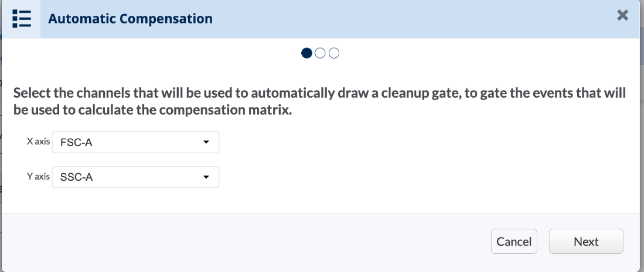Screen dimensions: 644x272
Task: Click the blue header bar beside title
Action: tap(410, 19)
